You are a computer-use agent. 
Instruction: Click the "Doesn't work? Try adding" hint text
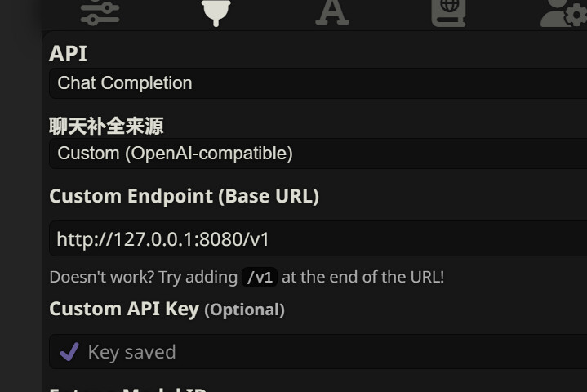click(143, 277)
